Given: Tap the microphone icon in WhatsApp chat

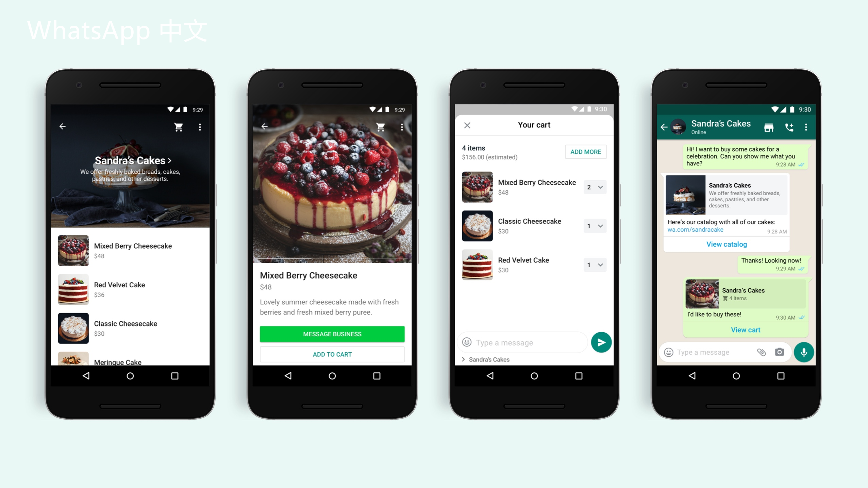Looking at the screenshot, I should pos(804,352).
